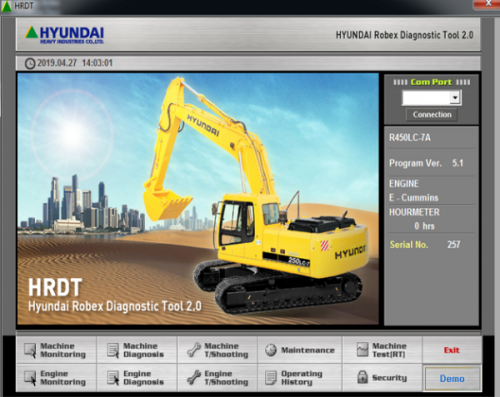Click the Hyundai Heavy Industries logo
This screenshot has height=397, width=500.
tap(65, 35)
